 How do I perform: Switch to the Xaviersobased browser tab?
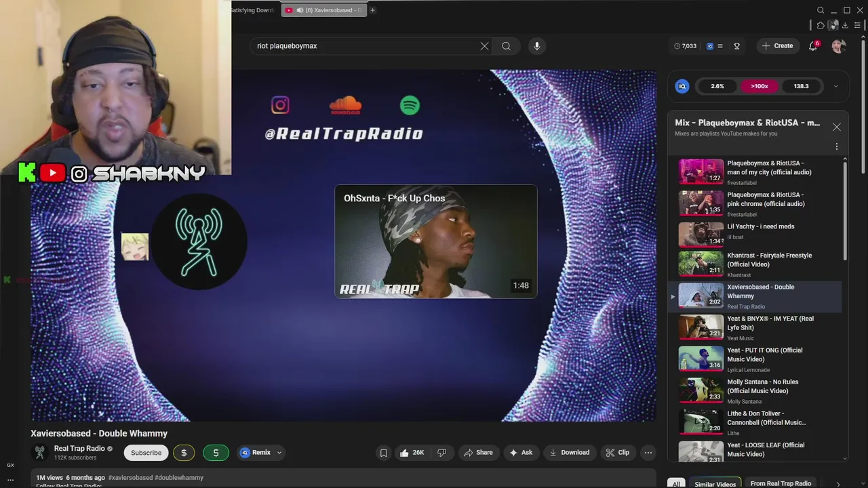coord(324,10)
